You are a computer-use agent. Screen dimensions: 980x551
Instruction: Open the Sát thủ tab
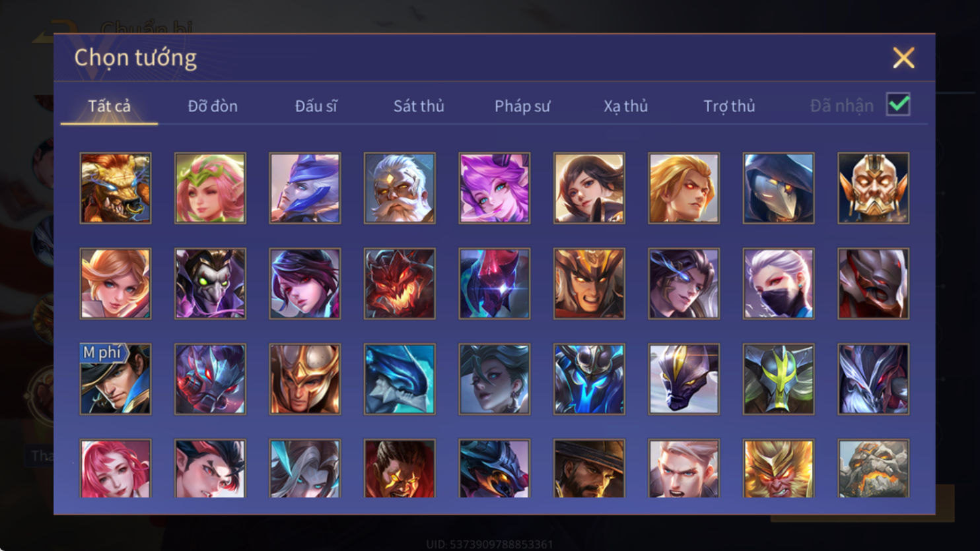419,106
